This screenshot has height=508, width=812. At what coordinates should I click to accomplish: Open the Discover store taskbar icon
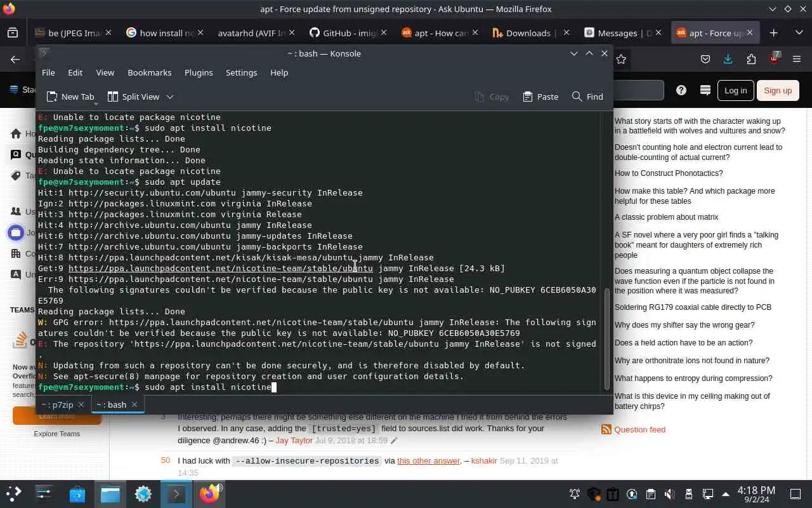tap(77, 493)
